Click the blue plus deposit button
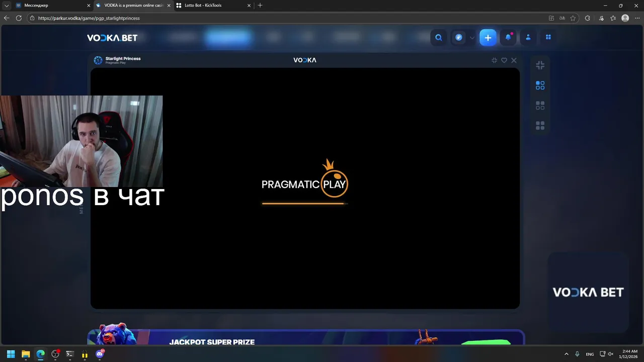The width and height of the screenshot is (644, 362). 488,38
